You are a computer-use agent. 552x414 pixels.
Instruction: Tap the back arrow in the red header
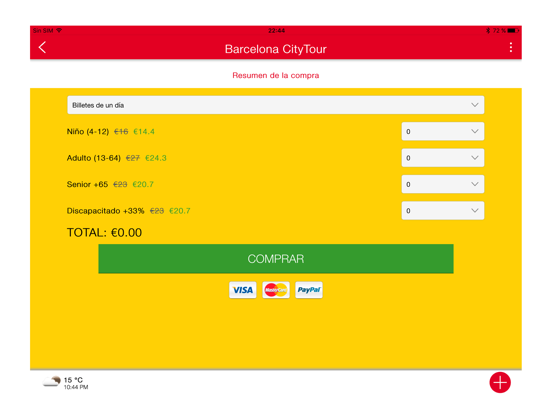tap(42, 47)
